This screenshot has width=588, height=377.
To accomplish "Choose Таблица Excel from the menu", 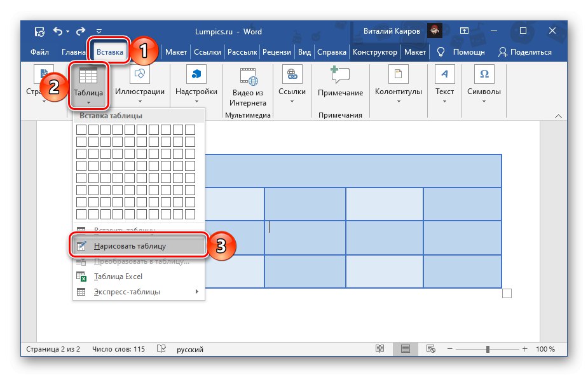I will (x=139, y=277).
